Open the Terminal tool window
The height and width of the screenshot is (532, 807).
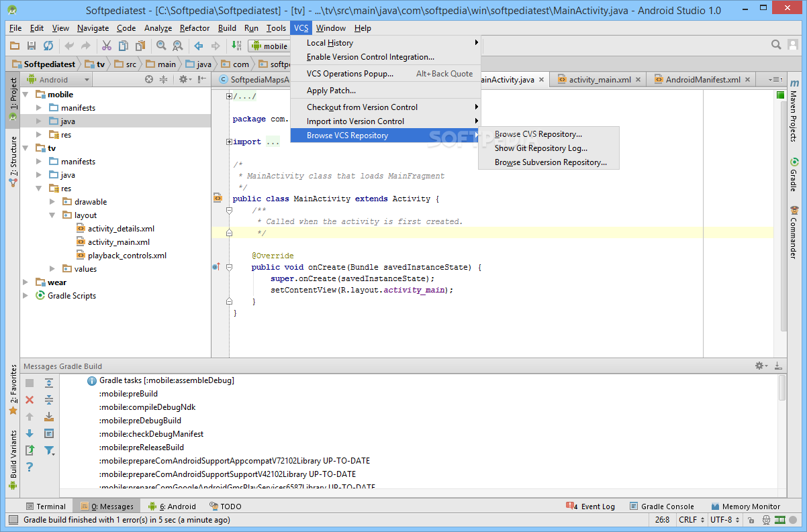coord(45,507)
